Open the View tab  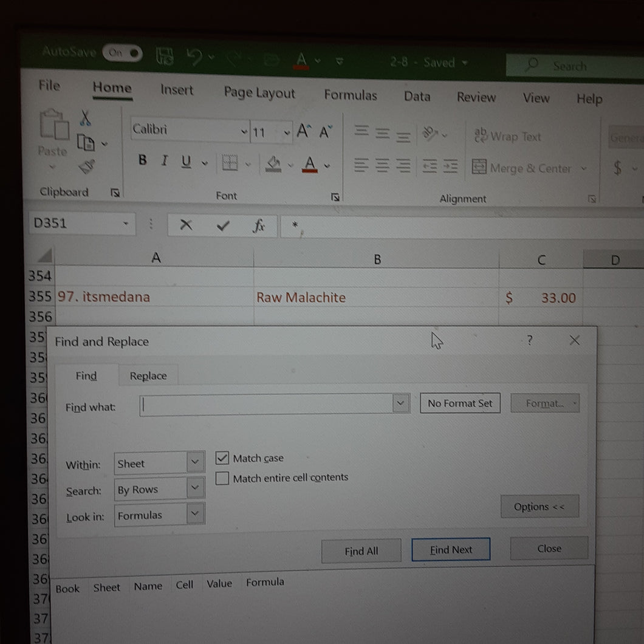coord(536,98)
